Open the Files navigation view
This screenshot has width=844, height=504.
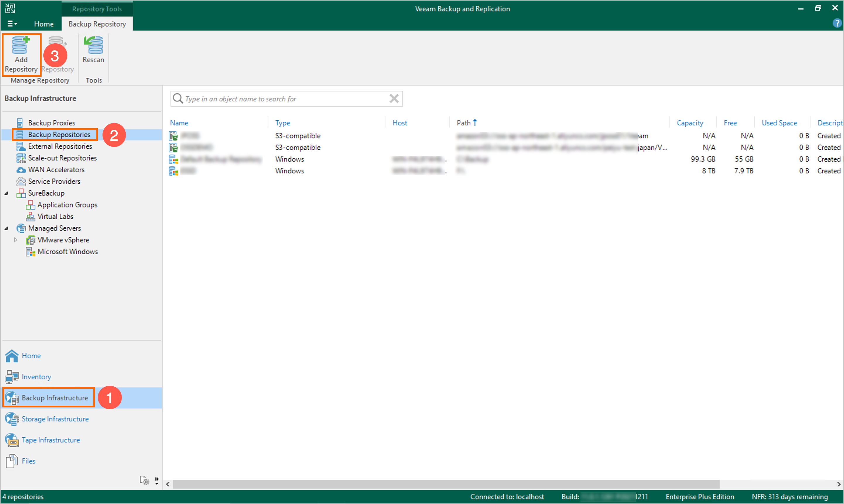click(28, 461)
